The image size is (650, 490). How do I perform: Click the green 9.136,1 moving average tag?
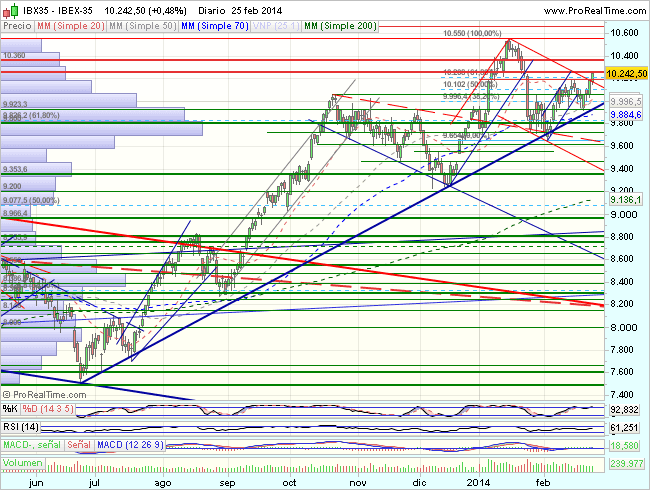point(626,200)
